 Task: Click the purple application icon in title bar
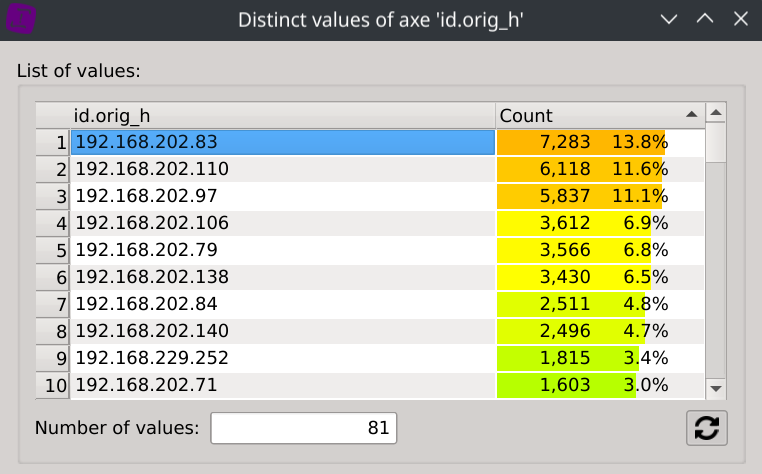point(21,19)
